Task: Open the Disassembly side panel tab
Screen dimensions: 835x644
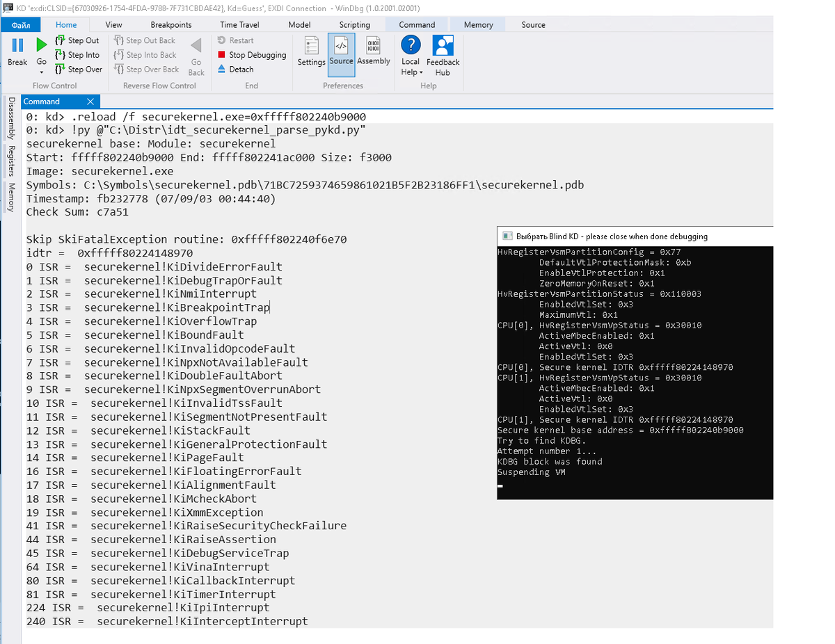Action: 11,118
